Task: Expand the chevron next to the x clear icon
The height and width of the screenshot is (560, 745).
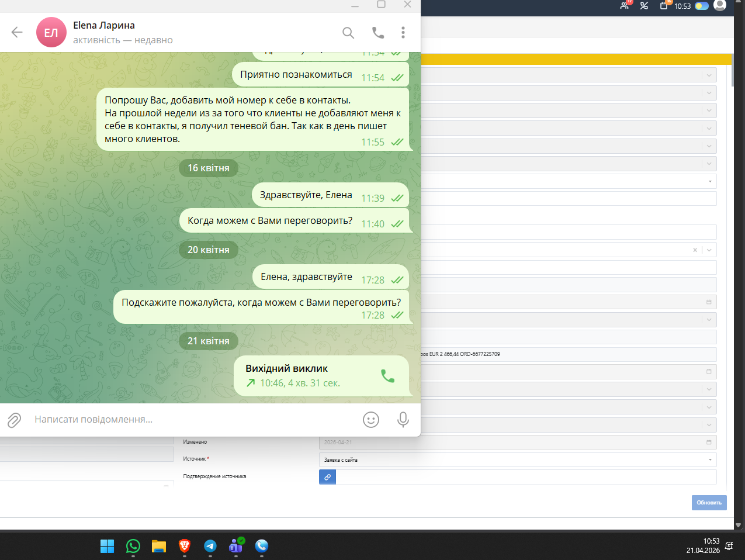Action: 709,250
